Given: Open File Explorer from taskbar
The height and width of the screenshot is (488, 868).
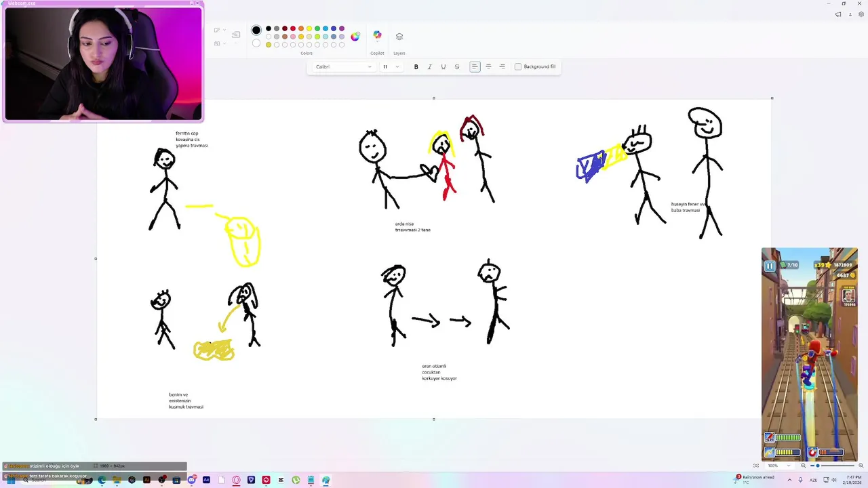Looking at the screenshot, I should 117,480.
